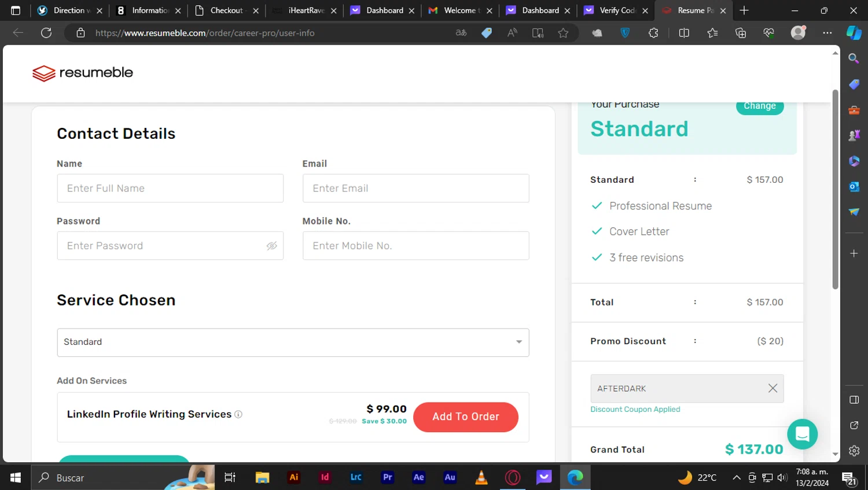The width and height of the screenshot is (868, 490).
Task: Open the sidebar tools briefcase icon
Action: [x=854, y=110]
